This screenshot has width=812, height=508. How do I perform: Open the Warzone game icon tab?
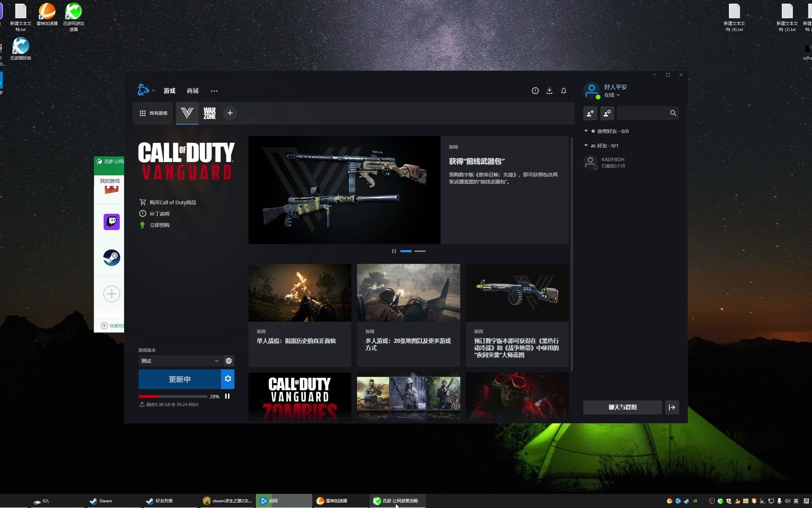209,113
